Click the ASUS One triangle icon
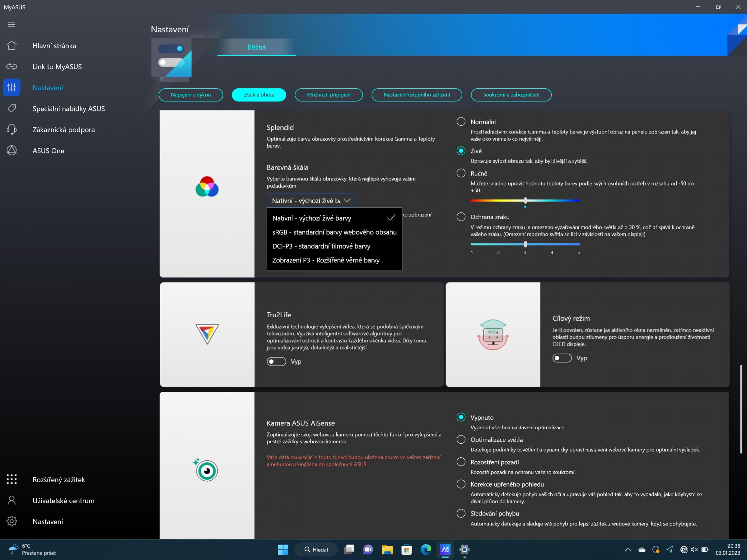This screenshot has height=560, width=747. (12, 150)
